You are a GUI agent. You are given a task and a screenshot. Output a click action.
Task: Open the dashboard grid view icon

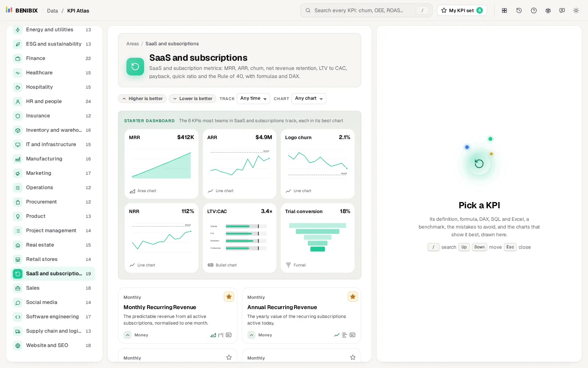(504, 11)
